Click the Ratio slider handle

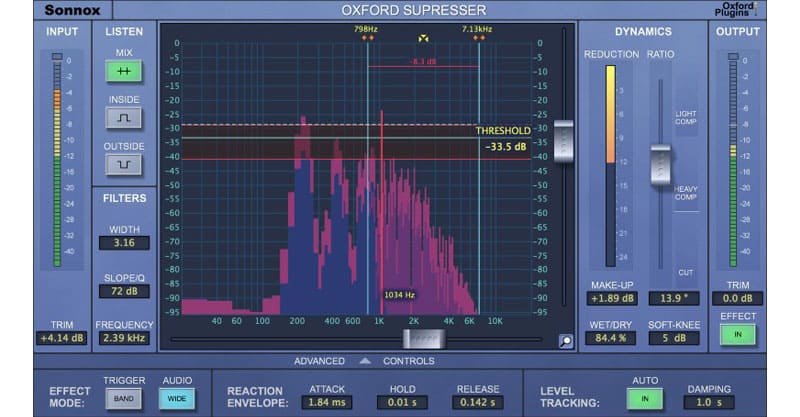click(660, 165)
